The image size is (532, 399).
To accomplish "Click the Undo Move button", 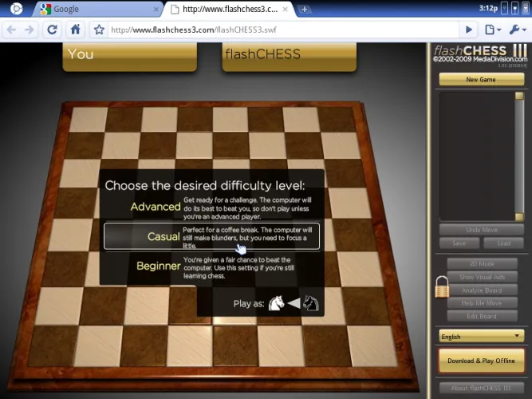I will (482, 230).
